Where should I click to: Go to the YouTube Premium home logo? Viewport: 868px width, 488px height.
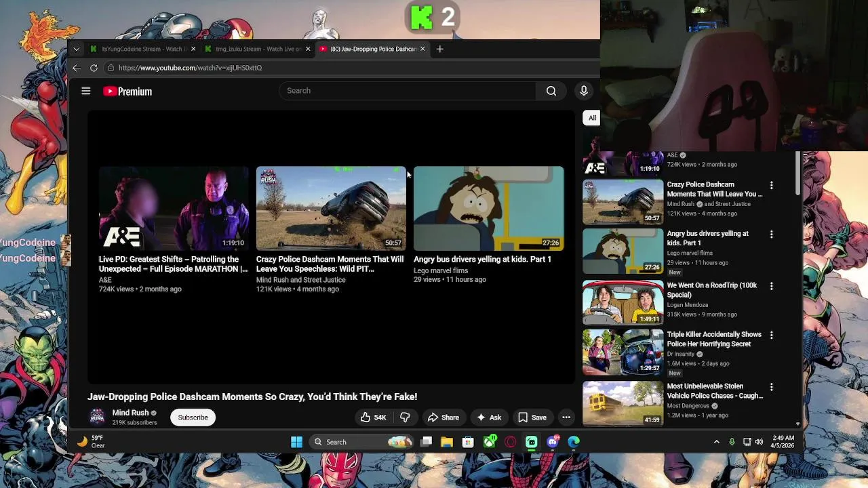coord(127,91)
